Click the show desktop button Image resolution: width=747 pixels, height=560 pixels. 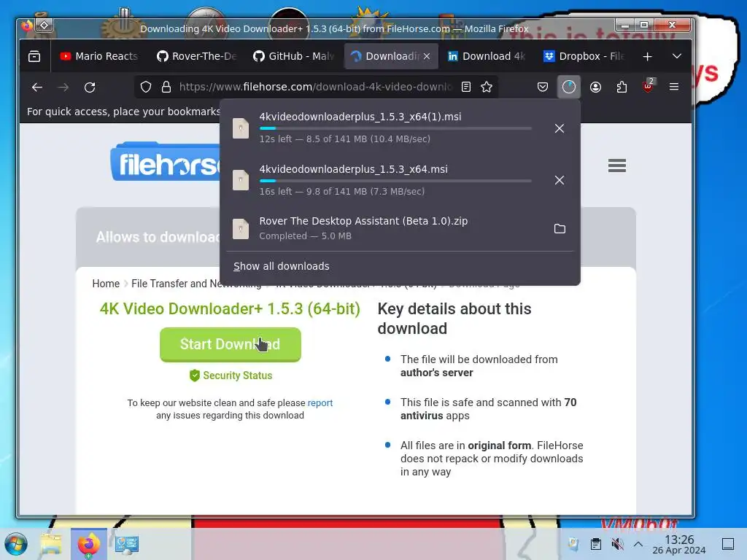coord(728,544)
